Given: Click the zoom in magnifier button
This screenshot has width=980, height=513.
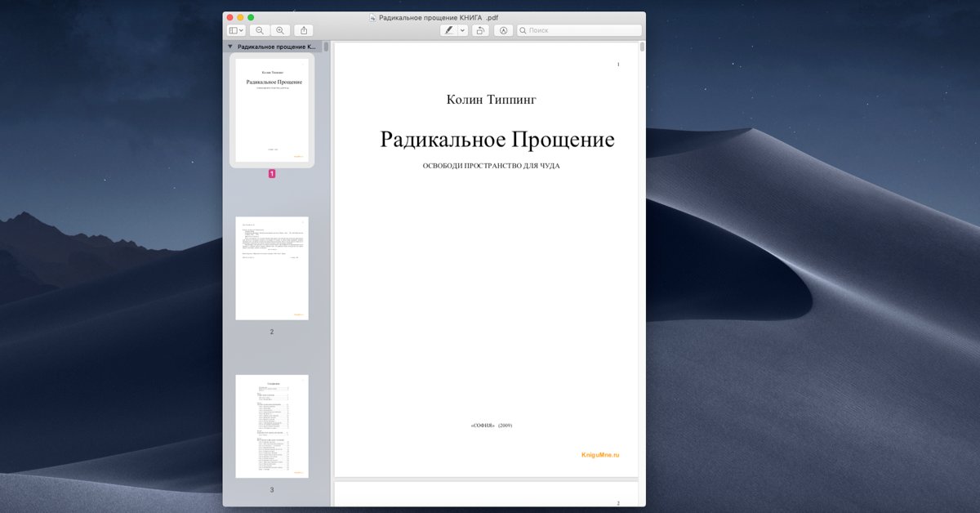Looking at the screenshot, I should [280, 30].
